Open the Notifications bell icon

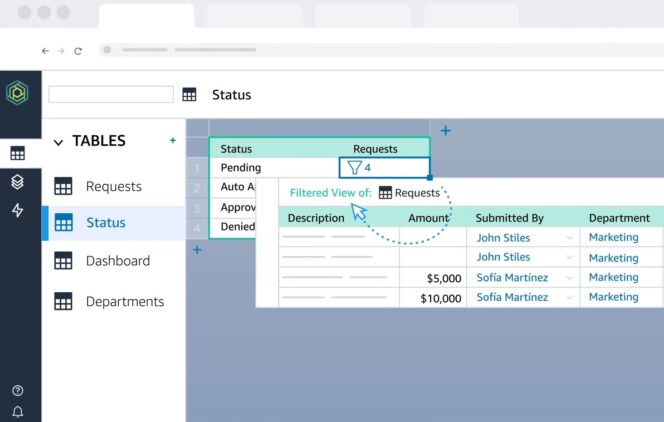(18, 411)
